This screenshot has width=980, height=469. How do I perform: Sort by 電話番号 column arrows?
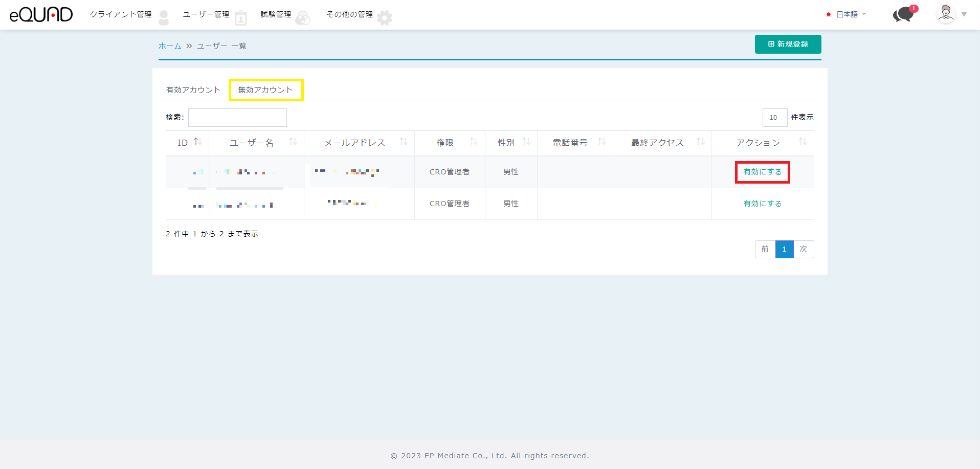pos(602,142)
